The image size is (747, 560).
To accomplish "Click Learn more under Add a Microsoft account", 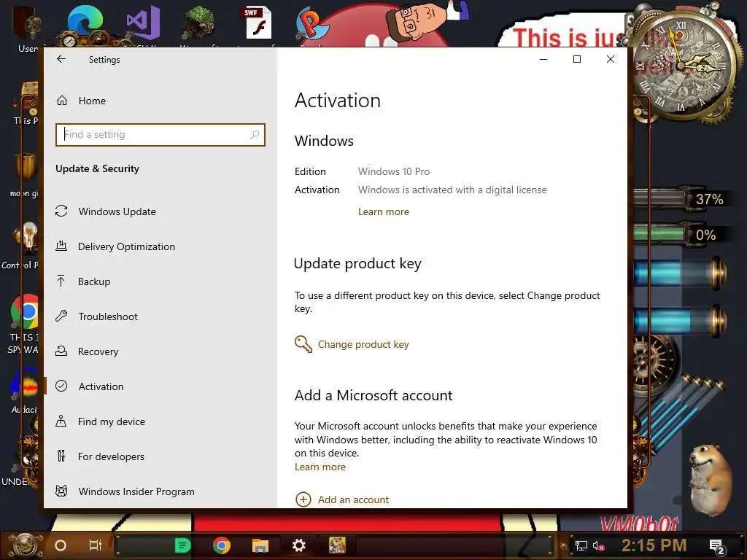I will point(320,467).
